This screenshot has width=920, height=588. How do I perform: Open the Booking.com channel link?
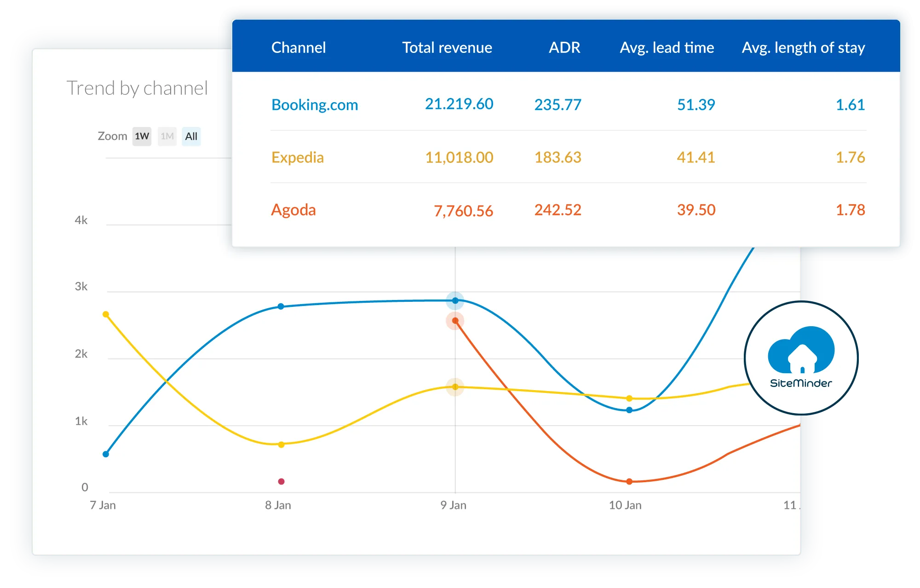[x=315, y=105]
